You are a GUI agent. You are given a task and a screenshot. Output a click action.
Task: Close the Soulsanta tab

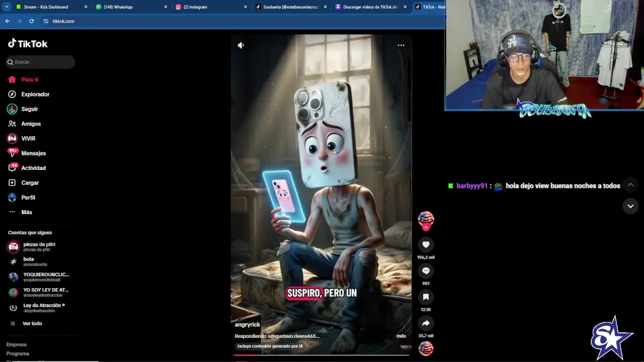[x=326, y=7]
